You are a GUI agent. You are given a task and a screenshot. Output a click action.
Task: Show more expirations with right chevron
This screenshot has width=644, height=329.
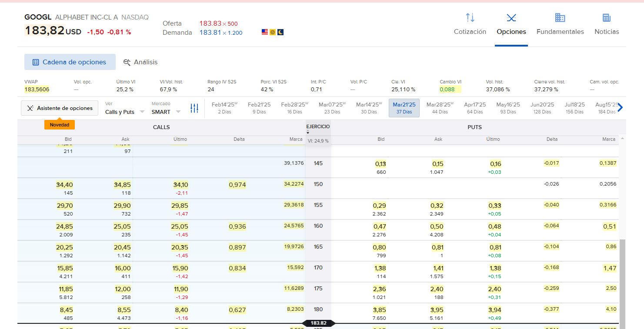point(620,108)
